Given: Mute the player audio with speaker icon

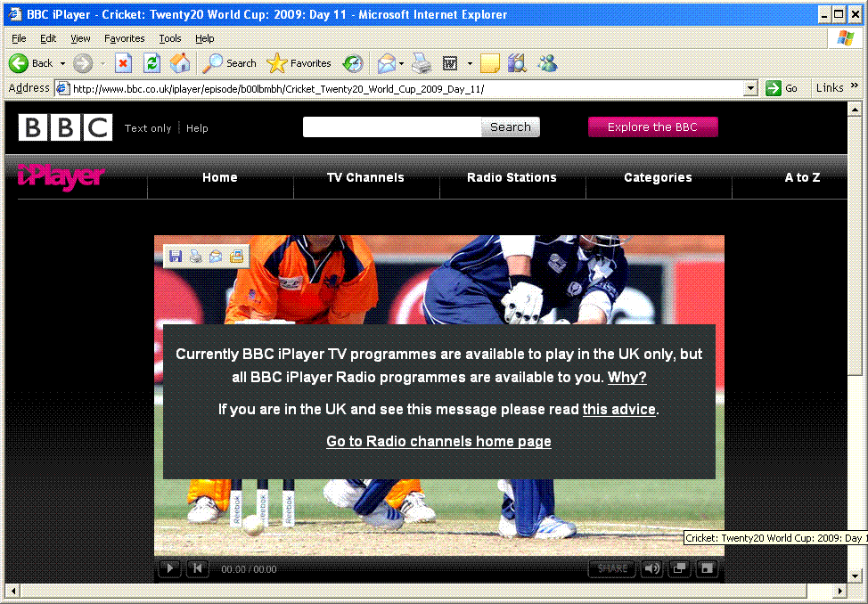Looking at the screenshot, I should (652, 568).
